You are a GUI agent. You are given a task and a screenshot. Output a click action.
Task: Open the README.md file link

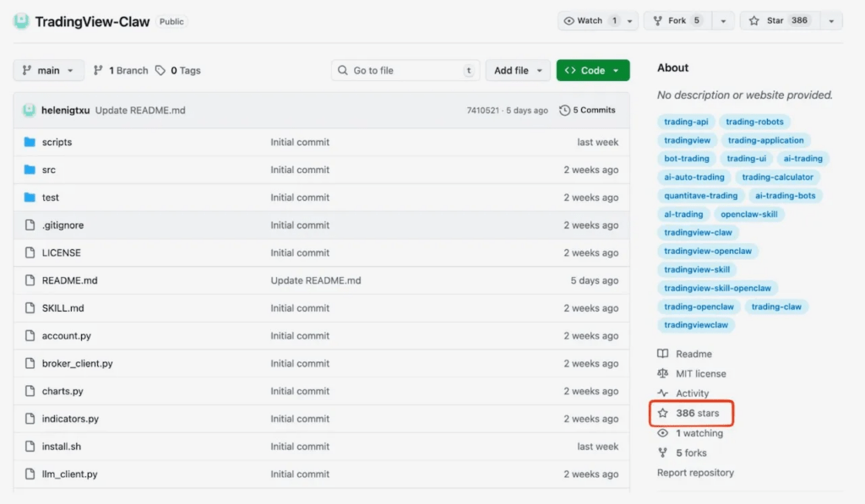tap(69, 280)
